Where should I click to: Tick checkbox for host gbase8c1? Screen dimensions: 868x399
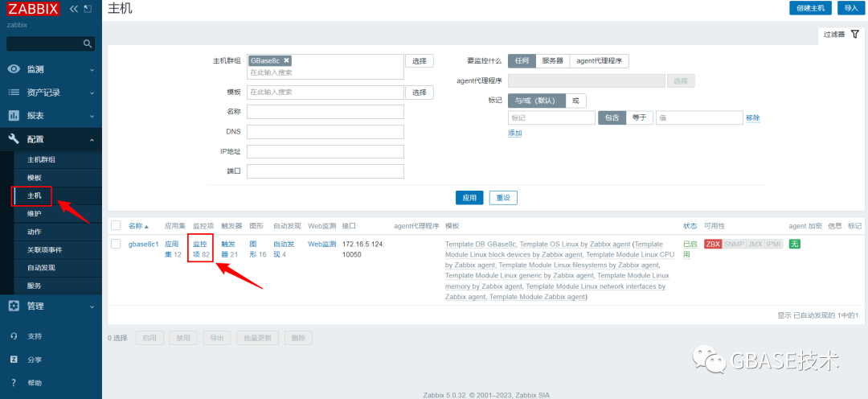click(x=116, y=244)
